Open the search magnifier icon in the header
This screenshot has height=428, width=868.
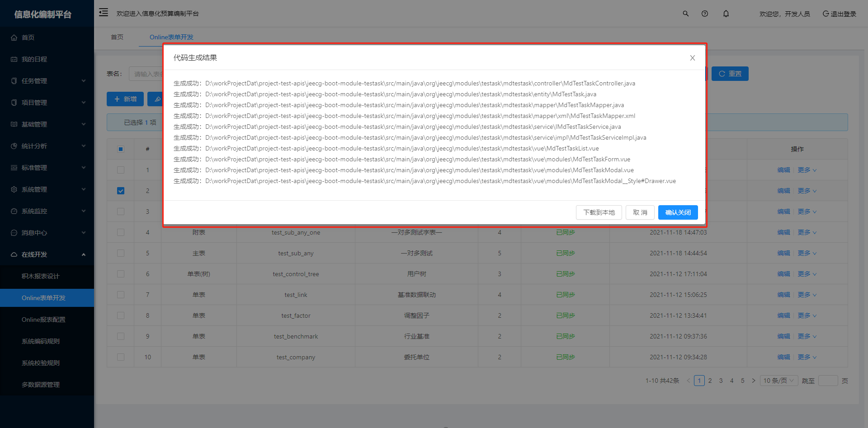(x=686, y=14)
